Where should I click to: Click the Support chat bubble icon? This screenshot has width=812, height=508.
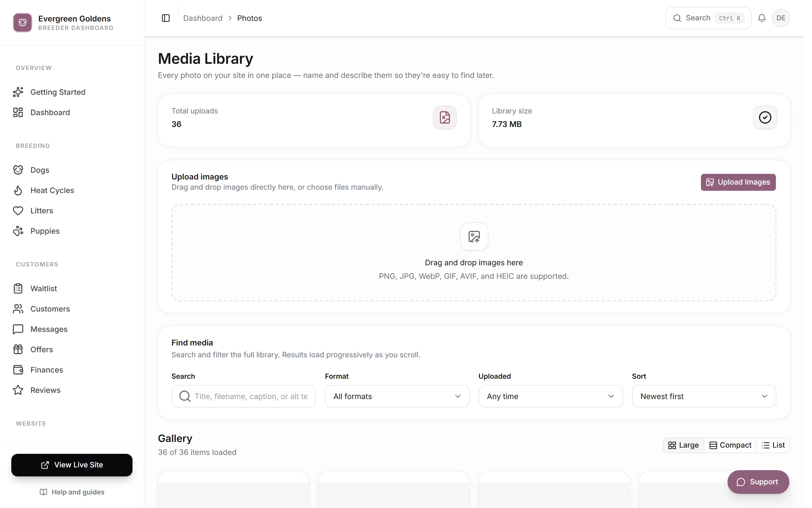741,482
